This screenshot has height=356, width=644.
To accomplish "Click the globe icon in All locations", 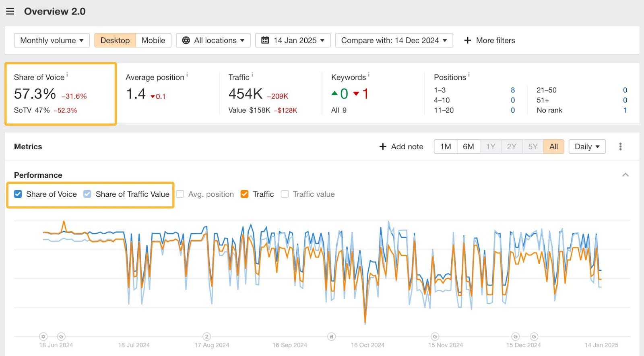I will (186, 40).
